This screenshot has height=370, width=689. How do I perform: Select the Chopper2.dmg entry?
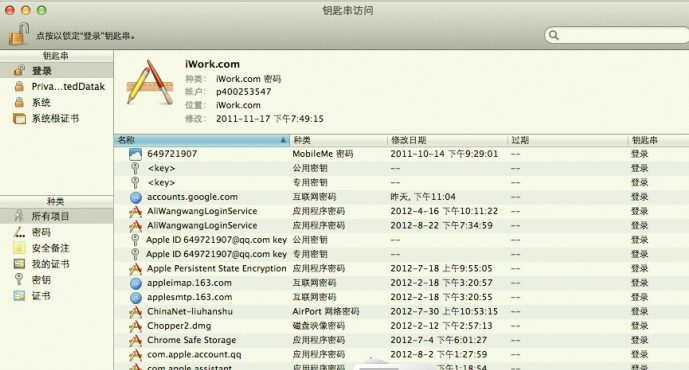pyautogui.click(x=402, y=326)
